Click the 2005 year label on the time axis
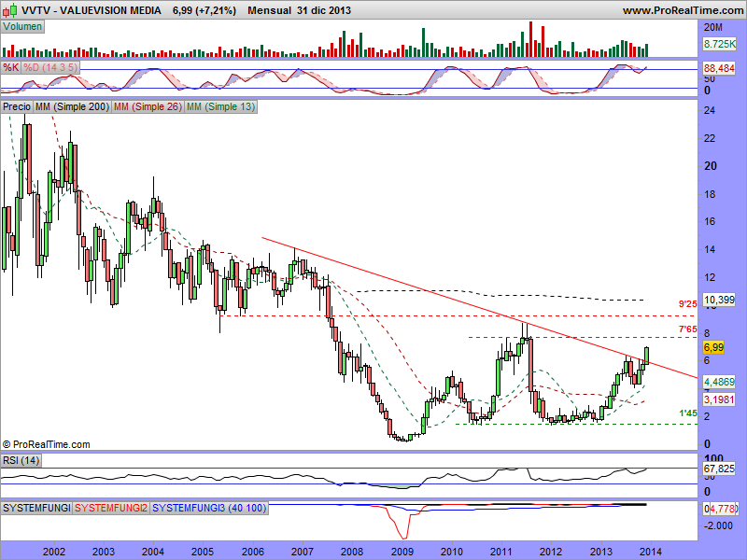This screenshot has height=560, width=747. coord(203,552)
